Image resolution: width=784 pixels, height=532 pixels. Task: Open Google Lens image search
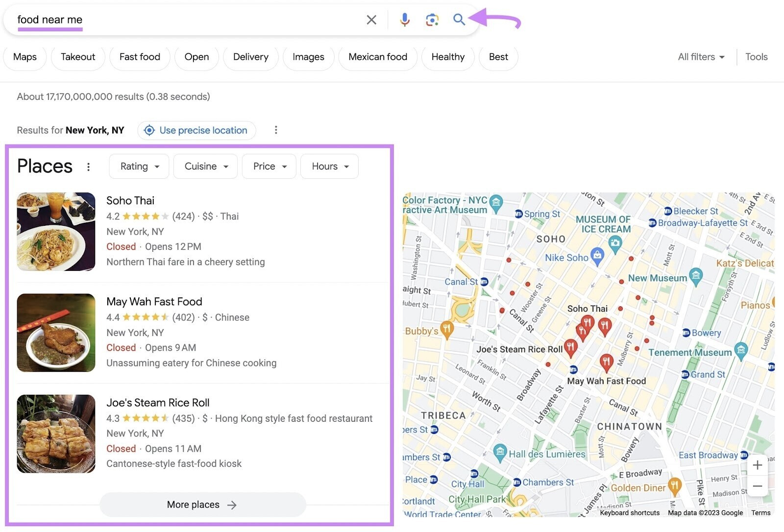[432, 20]
